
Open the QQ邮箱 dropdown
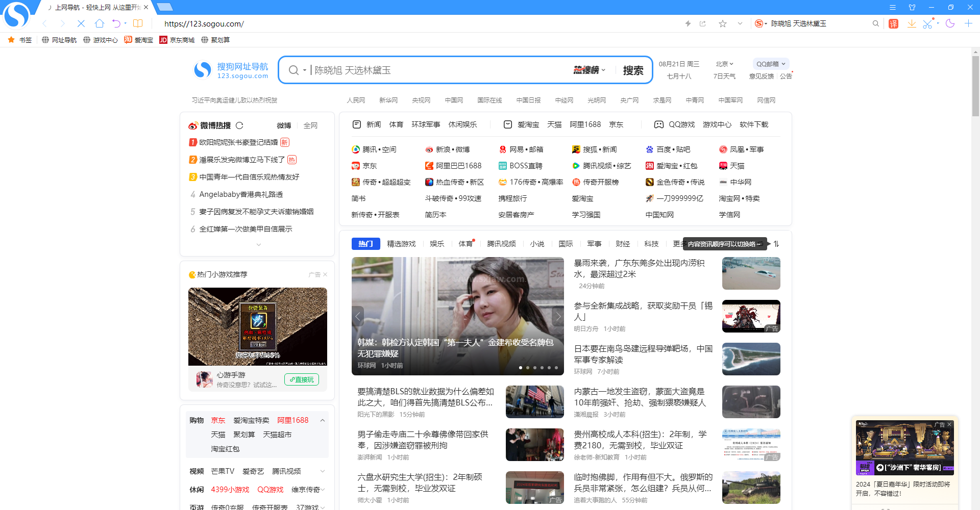tap(771, 64)
